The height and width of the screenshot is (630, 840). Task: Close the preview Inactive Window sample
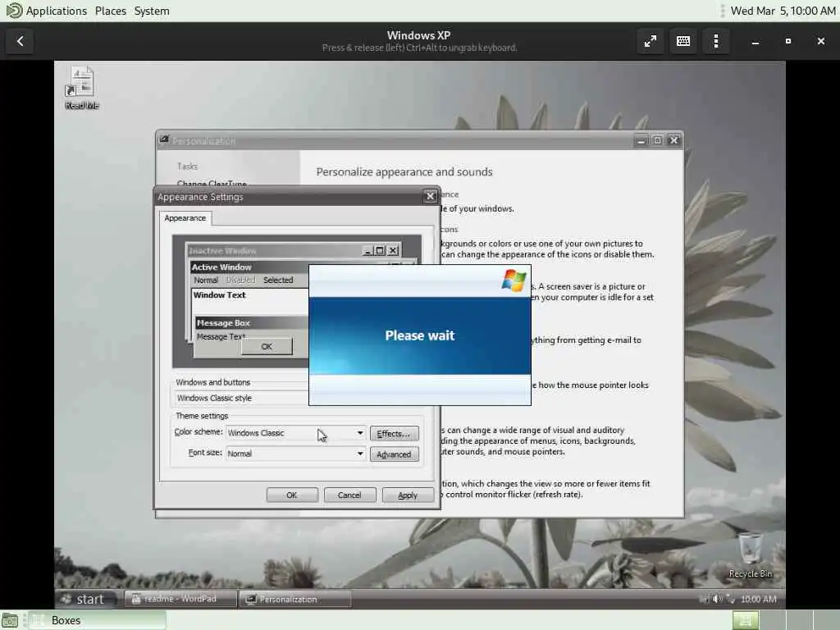[393, 250]
